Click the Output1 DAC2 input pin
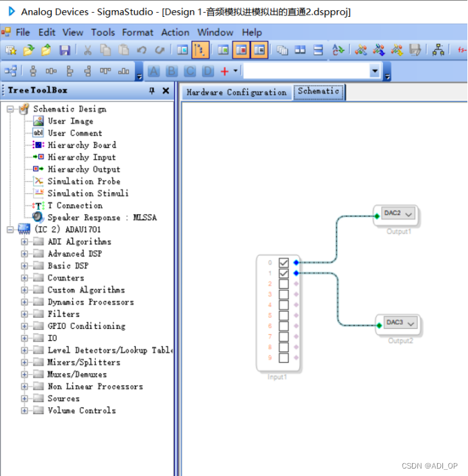The width and height of the screenshot is (468, 476). (x=377, y=216)
